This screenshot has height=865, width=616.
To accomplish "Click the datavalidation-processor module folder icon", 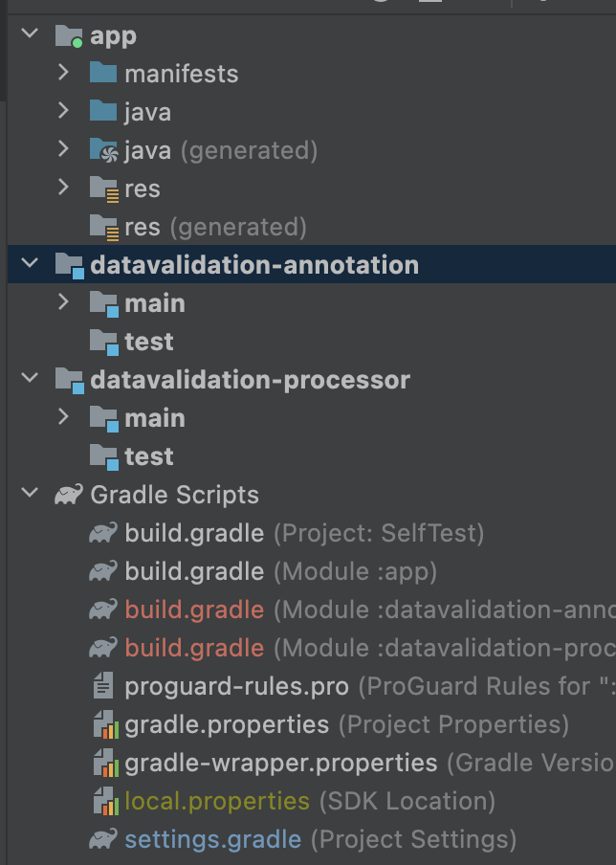I will click(x=69, y=380).
